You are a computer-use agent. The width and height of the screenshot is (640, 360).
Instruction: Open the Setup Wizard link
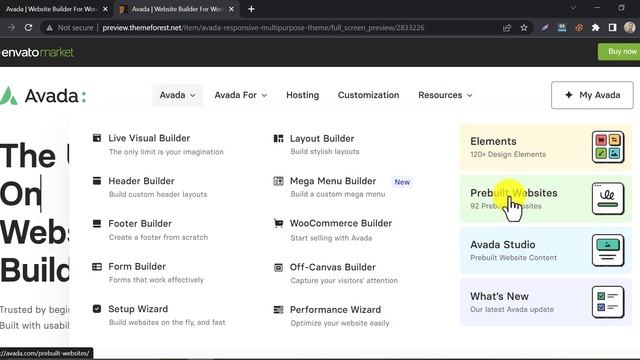tap(138, 309)
